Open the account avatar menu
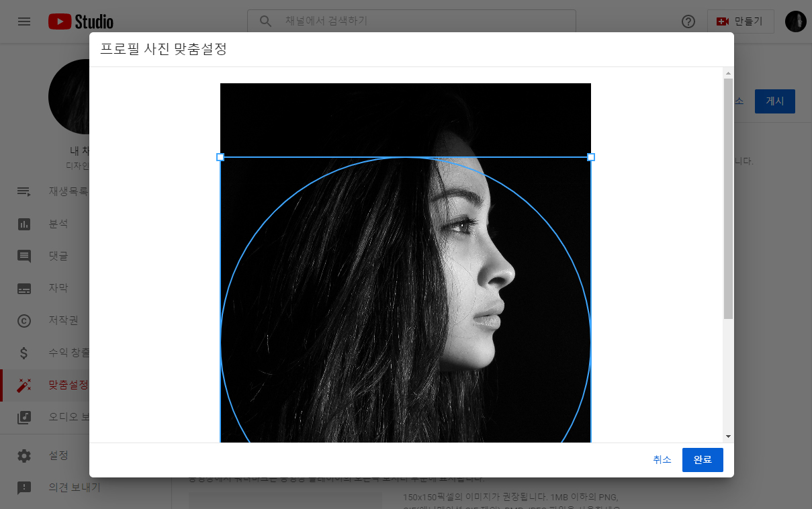Viewport: 812px width, 509px height. click(x=795, y=21)
